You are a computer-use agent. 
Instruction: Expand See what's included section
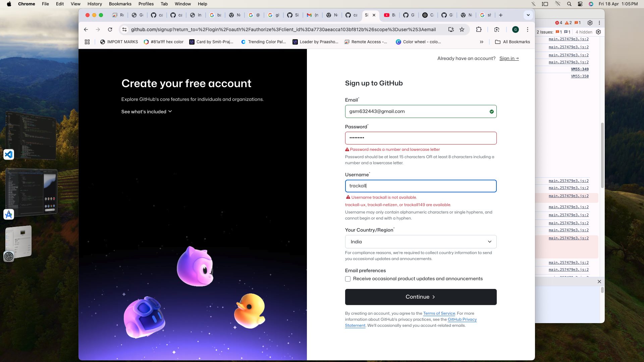click(x=147, y=112)
